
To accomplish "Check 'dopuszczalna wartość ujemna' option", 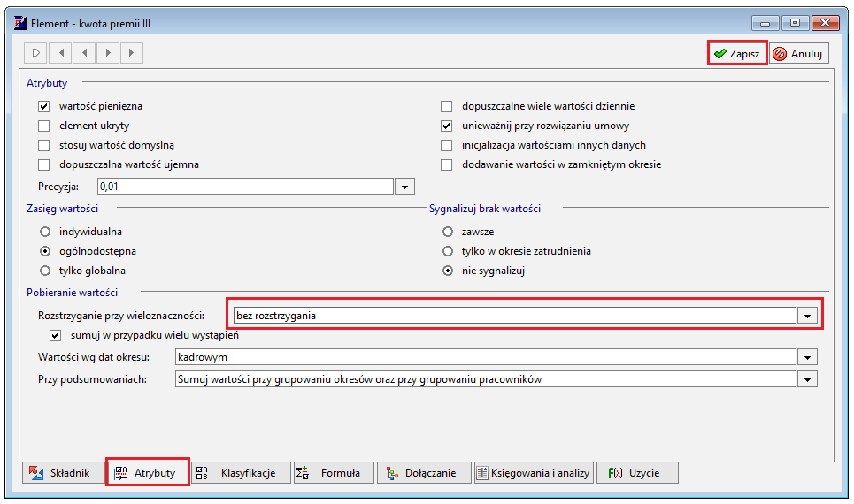I will point(44,165).
